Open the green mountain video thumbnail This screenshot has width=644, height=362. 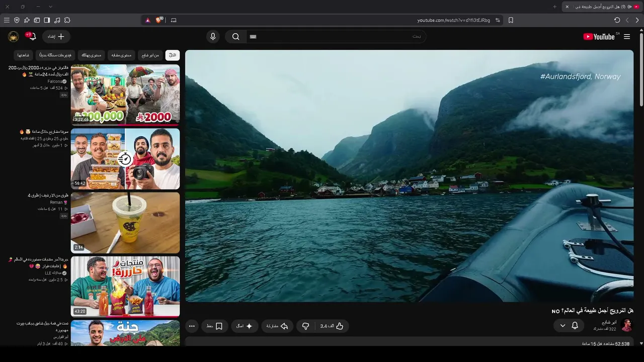[125, 333]
